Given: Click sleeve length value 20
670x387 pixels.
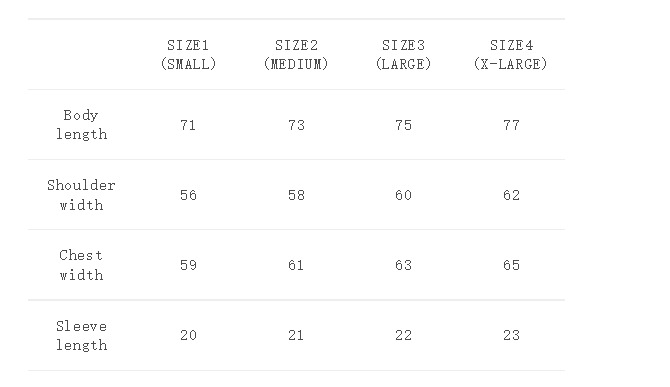Looking at the screenshot, I should 188,335.
